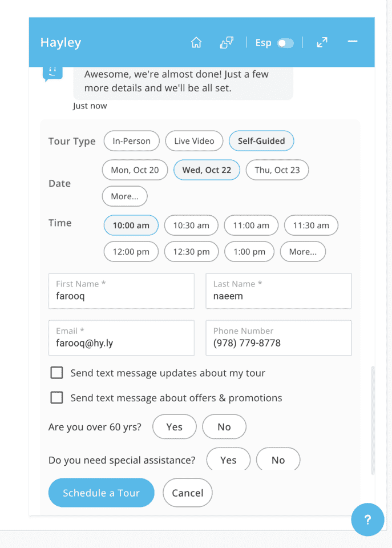
Task: Click the chat panel vertical scrollbar
Action: (373, 420)
